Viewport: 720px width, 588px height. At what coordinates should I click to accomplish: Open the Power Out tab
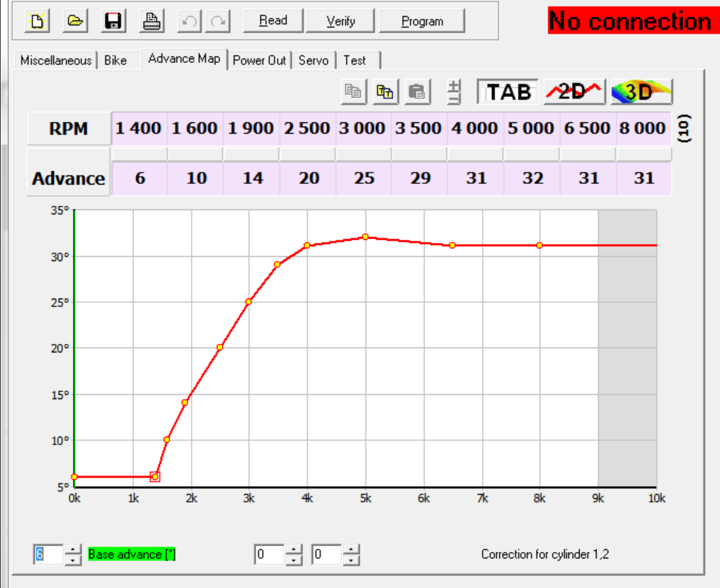click(x=259, y=60)
